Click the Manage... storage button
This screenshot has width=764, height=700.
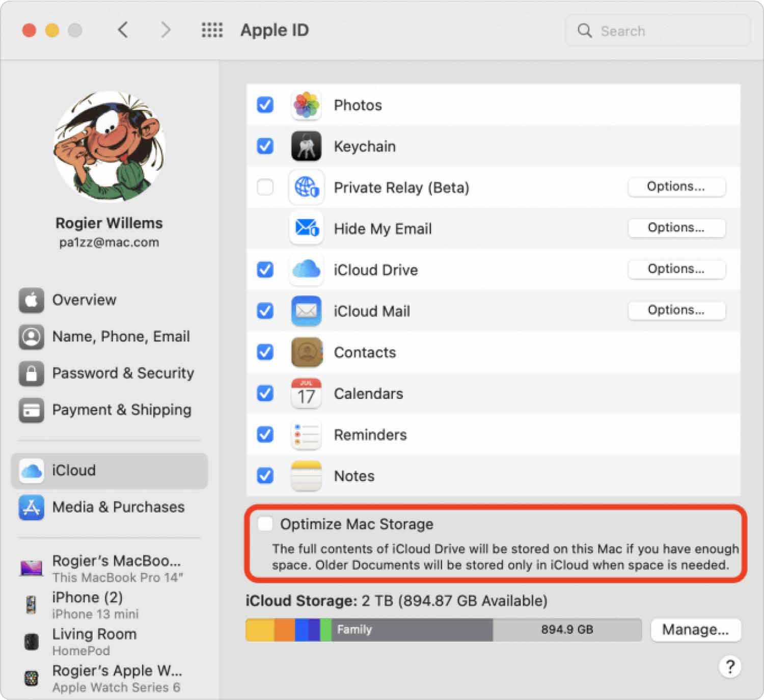click(696, 630)
